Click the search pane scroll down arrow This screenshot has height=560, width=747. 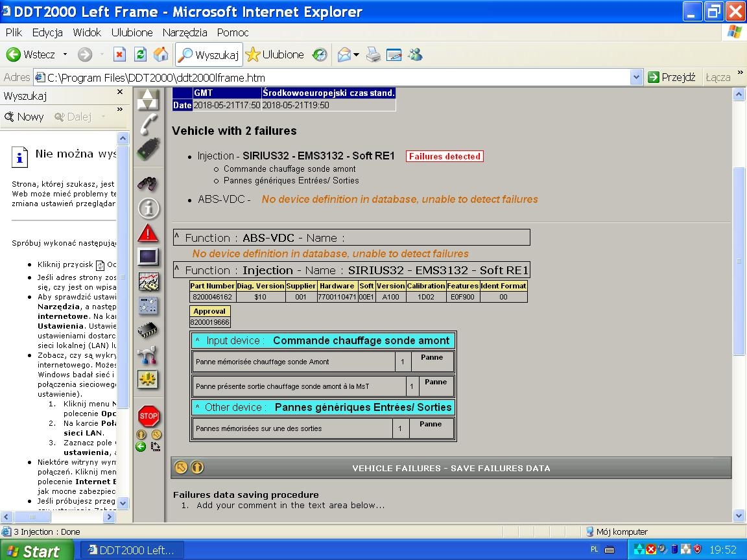tap(123, 503)
